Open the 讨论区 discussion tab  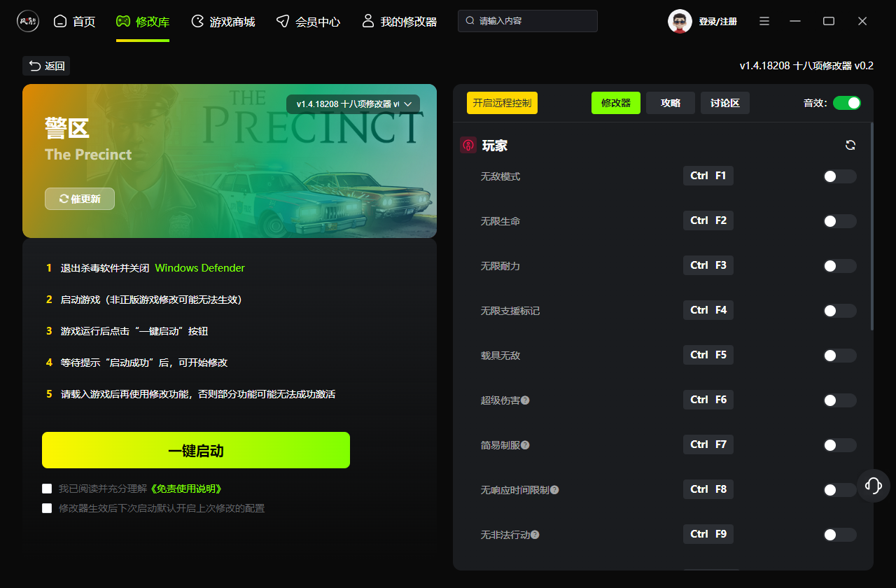[x=725, y=103]
